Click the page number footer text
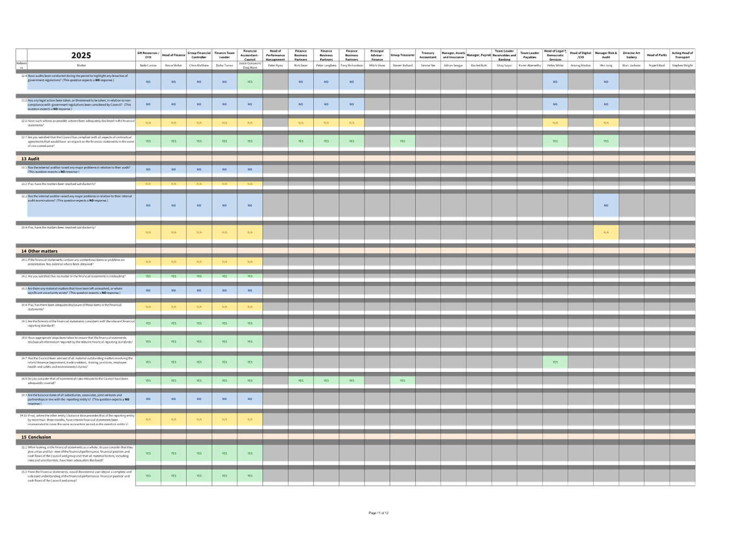Viewport: 756px width, 535px height. pyautogui.click(x=378, y=513)
